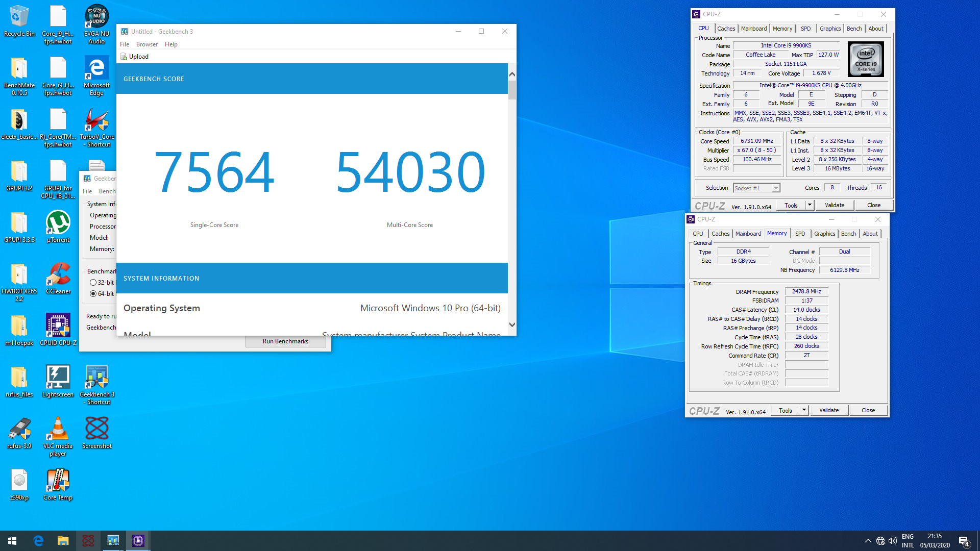The width and height of the screenshot is (980, 551).
Task: Click scroll-up arrow in Geekbench results
Action: pos(512,74)
